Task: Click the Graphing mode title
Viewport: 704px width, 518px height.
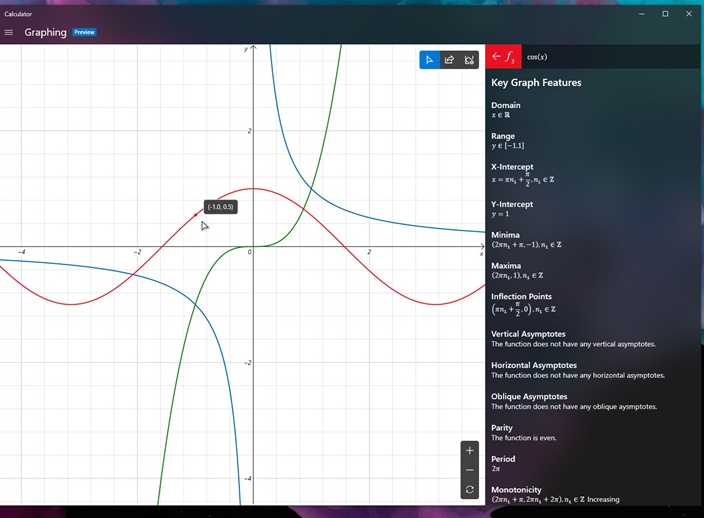Action: pos(45,32)
